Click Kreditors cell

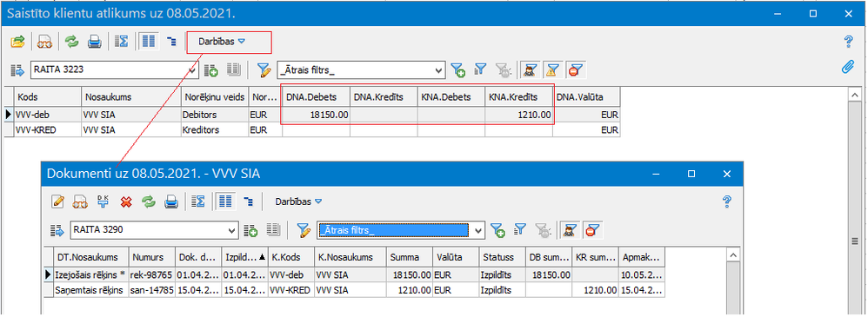215,130
